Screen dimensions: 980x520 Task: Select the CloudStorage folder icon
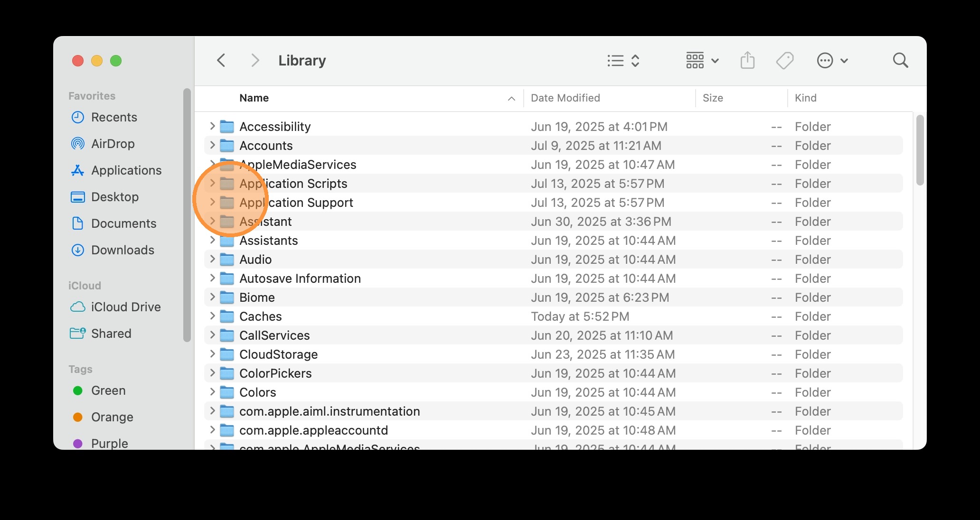pyautogui.click(x=227, y=354)
